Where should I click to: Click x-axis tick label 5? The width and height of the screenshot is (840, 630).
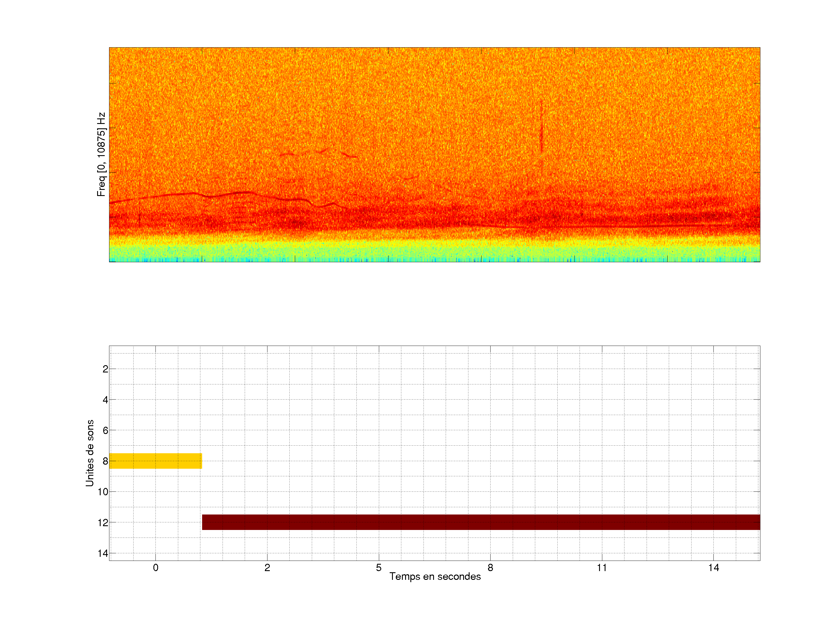click(379, 568)
